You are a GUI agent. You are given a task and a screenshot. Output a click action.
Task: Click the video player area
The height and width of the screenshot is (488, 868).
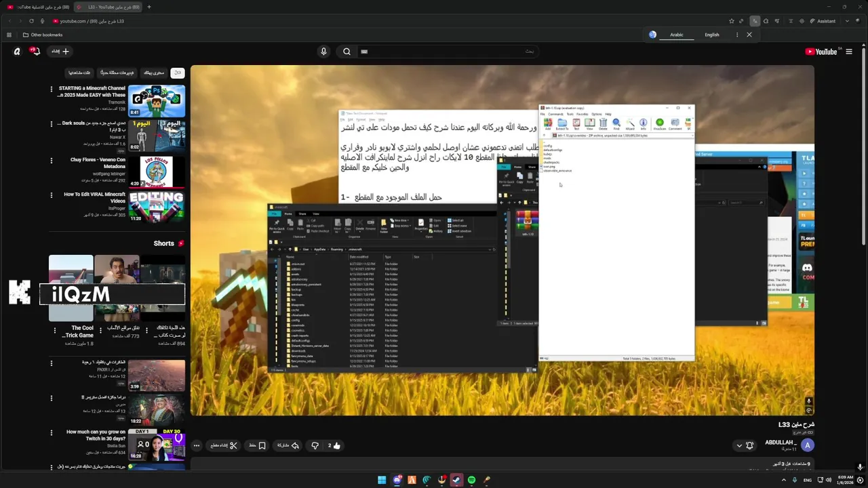502,240
